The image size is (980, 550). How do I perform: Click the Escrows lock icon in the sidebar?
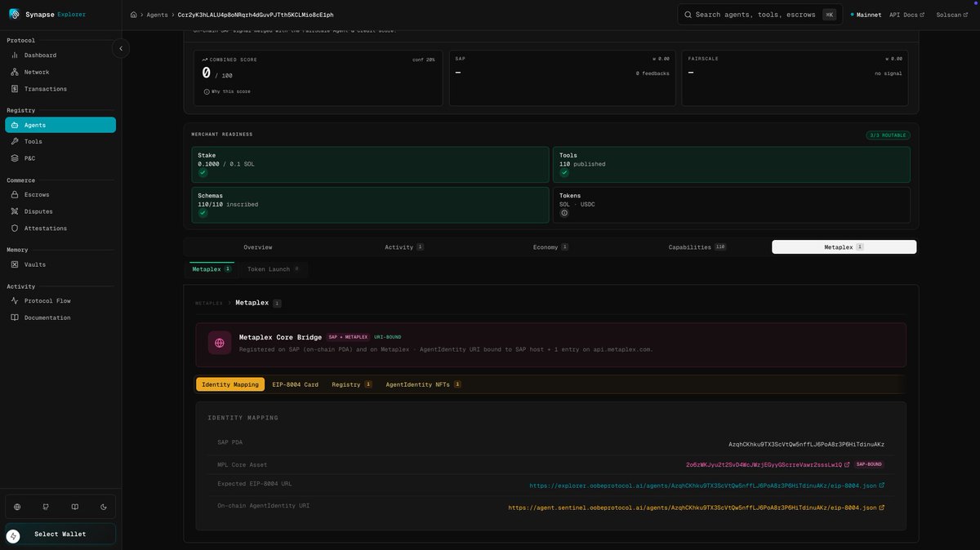[x=15, y=194]
